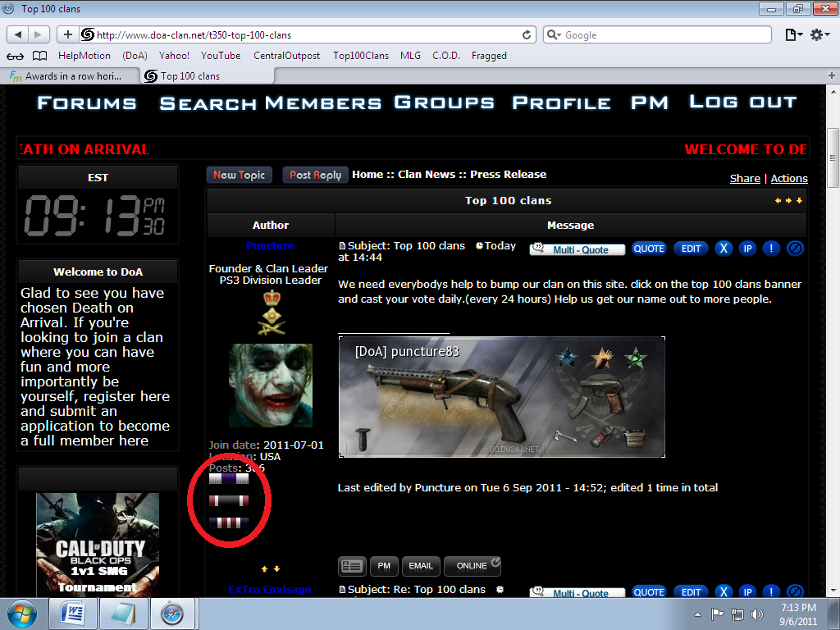840x630 pixels.
Task: Open the HelpMotion bookmark
Action: [84, 56]
